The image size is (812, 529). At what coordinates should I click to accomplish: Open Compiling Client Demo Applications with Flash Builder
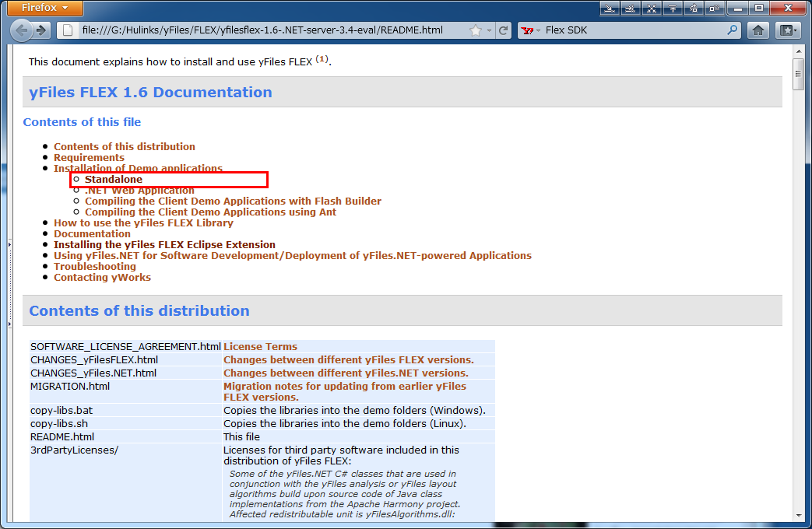233,201
